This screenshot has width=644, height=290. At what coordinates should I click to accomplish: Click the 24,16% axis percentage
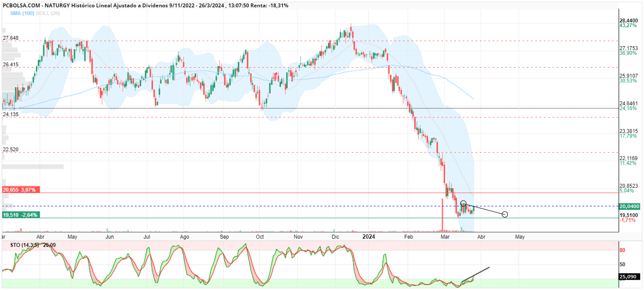[x=628, y=108]
